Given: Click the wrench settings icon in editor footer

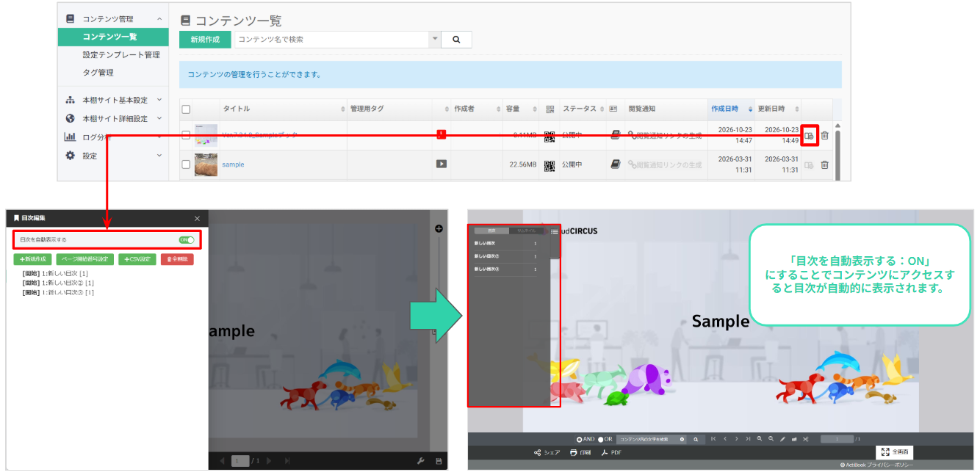Looking at the screenshot, I should pyautogui.click(x=421, y=461).
